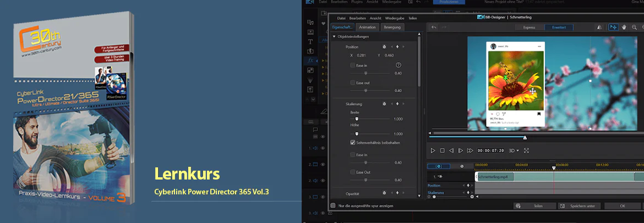Image resolution: width=644 pixels, height=223 pixels.
Task: Open the fx effects room icon
Action: pos(310,61)
